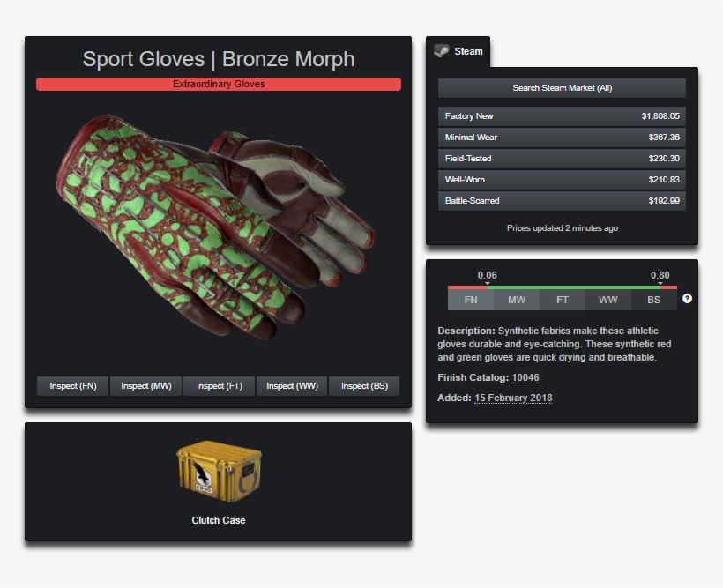Viewport: 723px width, 588px height.
Task: Click Inspect (BS) button
Action: click(x=364, y=386)
